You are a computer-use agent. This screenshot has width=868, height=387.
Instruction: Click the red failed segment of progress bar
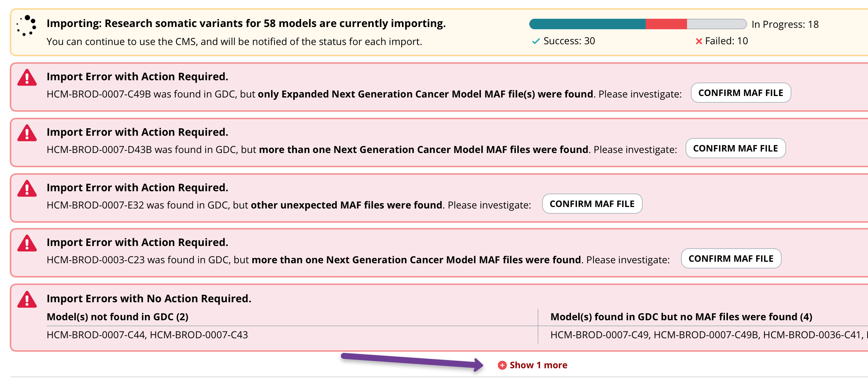tap(666, 24)
